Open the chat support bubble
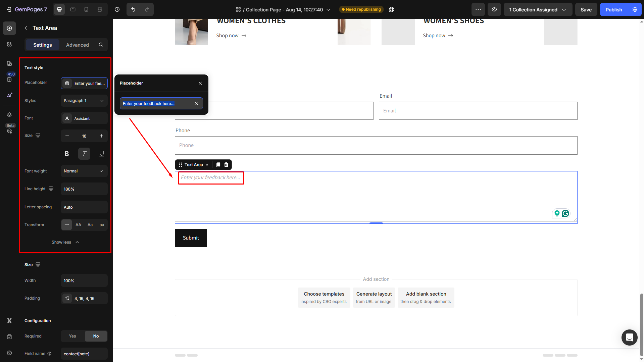The image size is (644, 362). pos(629,337)
